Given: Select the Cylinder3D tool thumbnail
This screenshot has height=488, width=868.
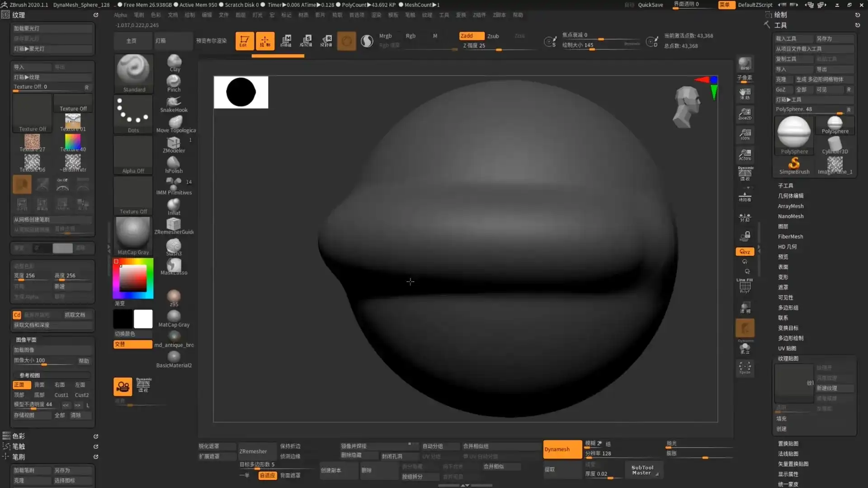Looking at the screenshot, I should pyautogui.click(x=834, y=143).
